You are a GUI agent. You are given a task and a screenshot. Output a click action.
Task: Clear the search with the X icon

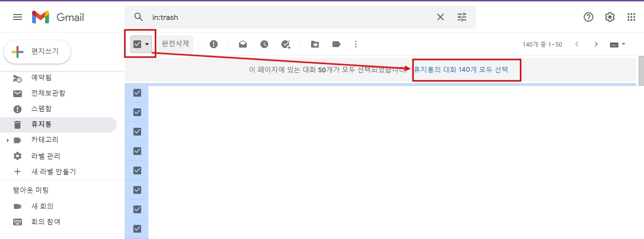441,17
